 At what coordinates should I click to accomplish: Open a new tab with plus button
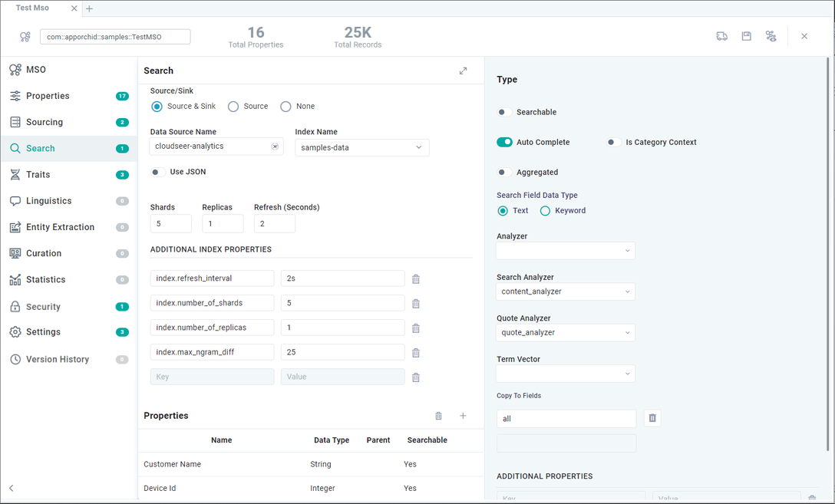(89, 8)
